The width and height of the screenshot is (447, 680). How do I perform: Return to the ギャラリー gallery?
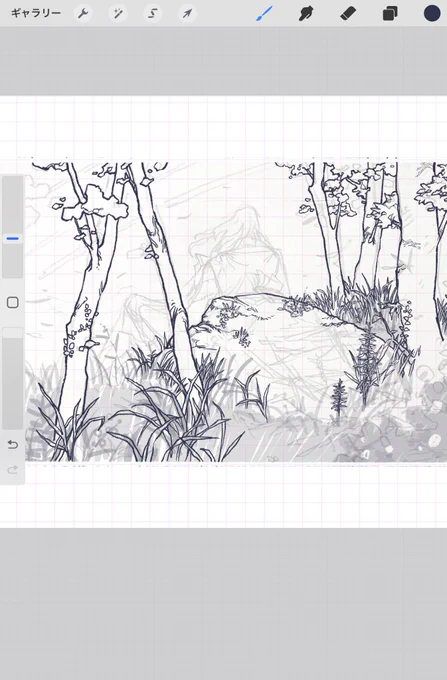(36, 13)
